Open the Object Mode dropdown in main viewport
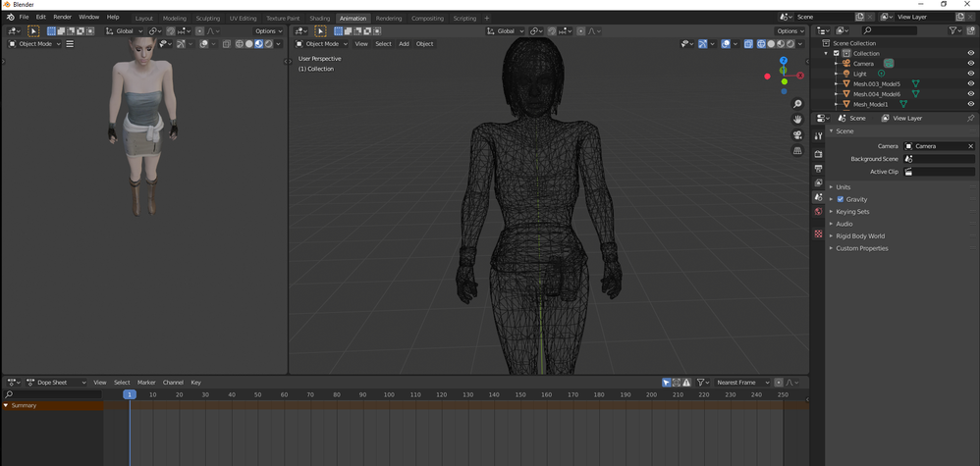 point(322,44)
